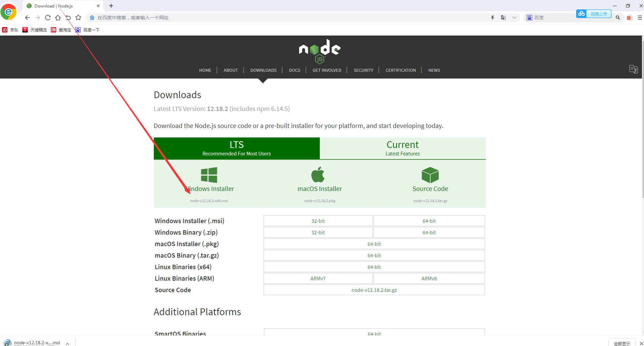This screenshot has height=346, width=644.
Task: Click the translate icon in address bar
Action: coord(503,18)
